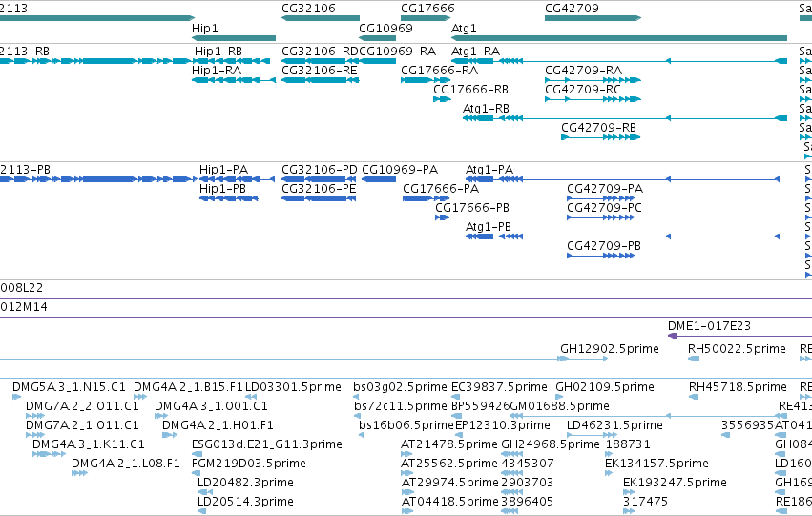812x516 pixels.
Task: Click the DMG5A3_1.N15.C1 label
Action: 69,387
